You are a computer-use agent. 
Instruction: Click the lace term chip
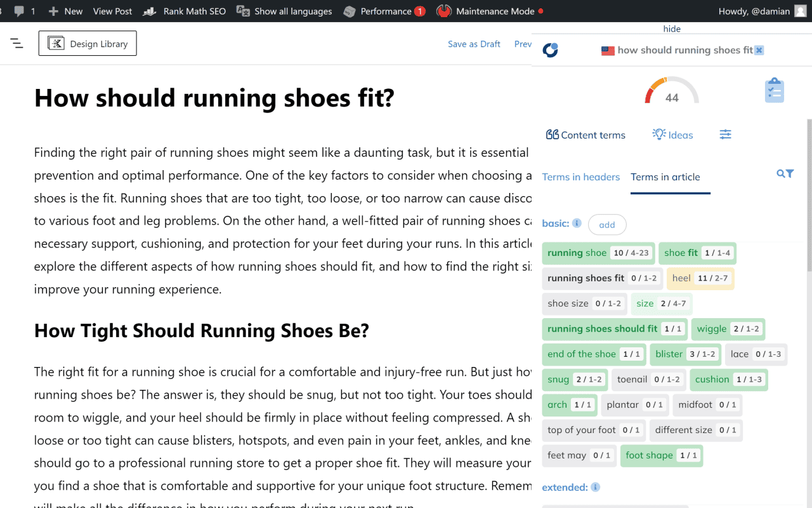click(x=756, y=354)
